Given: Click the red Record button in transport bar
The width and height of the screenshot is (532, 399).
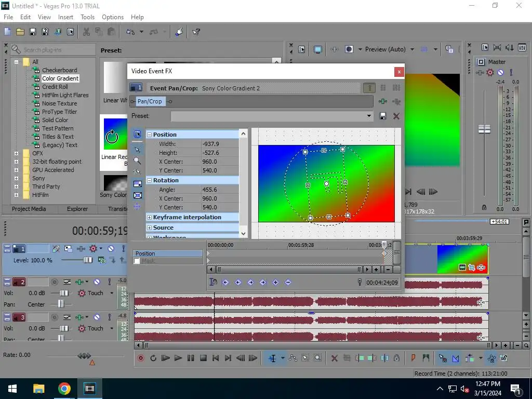Looking at the screenshot, I should [x=140, y=358].
